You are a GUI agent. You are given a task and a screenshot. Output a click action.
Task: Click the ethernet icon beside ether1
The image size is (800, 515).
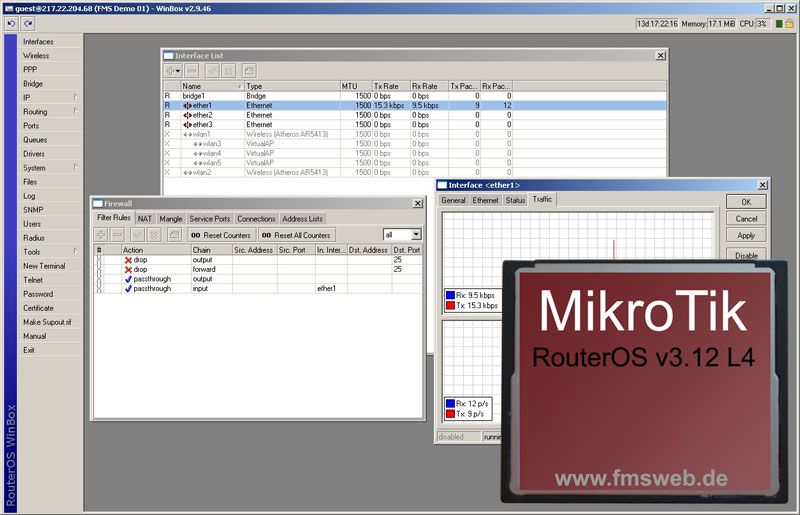pos(187,106)
